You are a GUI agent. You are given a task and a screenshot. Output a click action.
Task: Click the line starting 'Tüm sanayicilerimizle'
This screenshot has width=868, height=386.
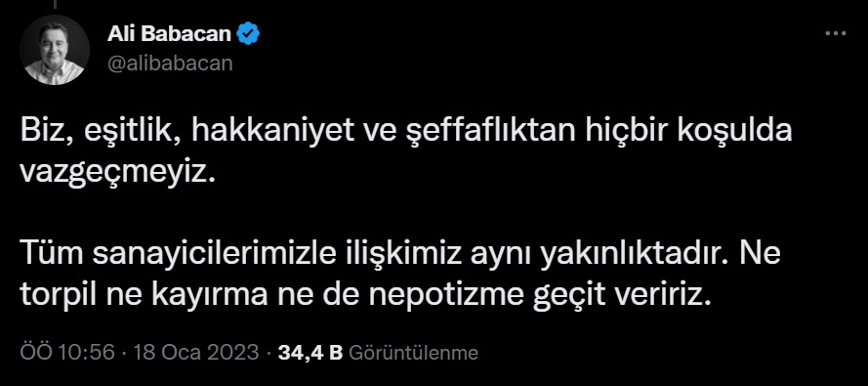399,254
